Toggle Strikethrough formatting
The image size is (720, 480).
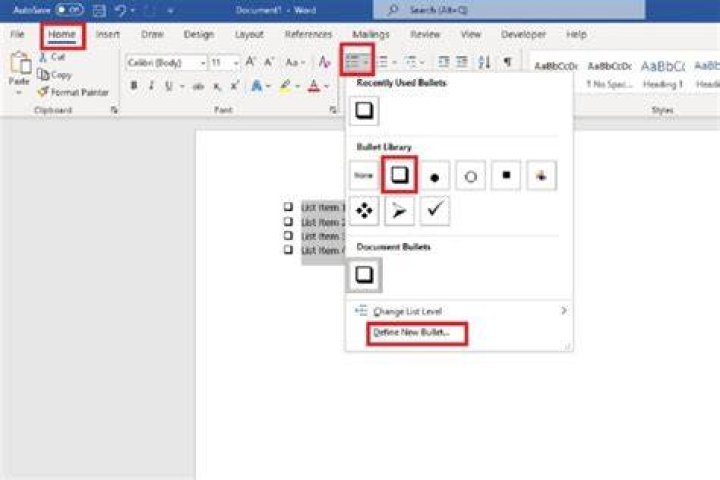pyautogui.click(x=198, y=86)
